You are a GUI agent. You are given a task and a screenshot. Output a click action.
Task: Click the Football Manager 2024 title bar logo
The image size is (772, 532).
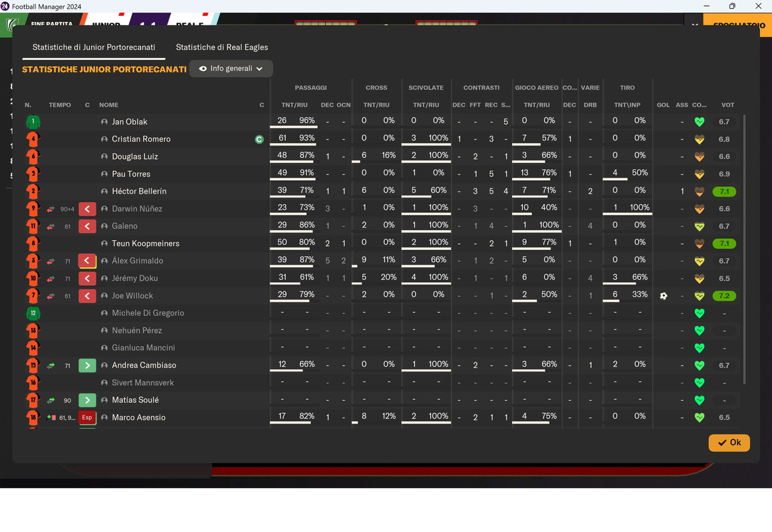pyautogui.click(x=5, y=7)
